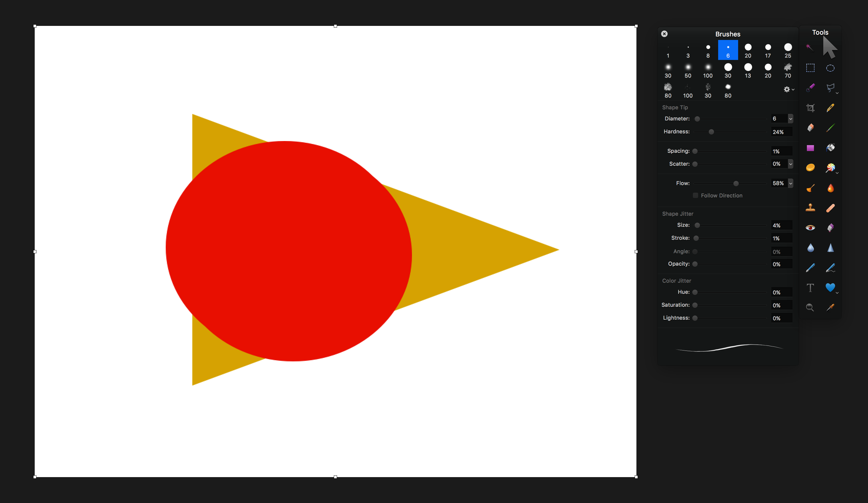Select the Rectangular Marquee tool
Viewport: 868px width, 503px height.
[810, 68]
